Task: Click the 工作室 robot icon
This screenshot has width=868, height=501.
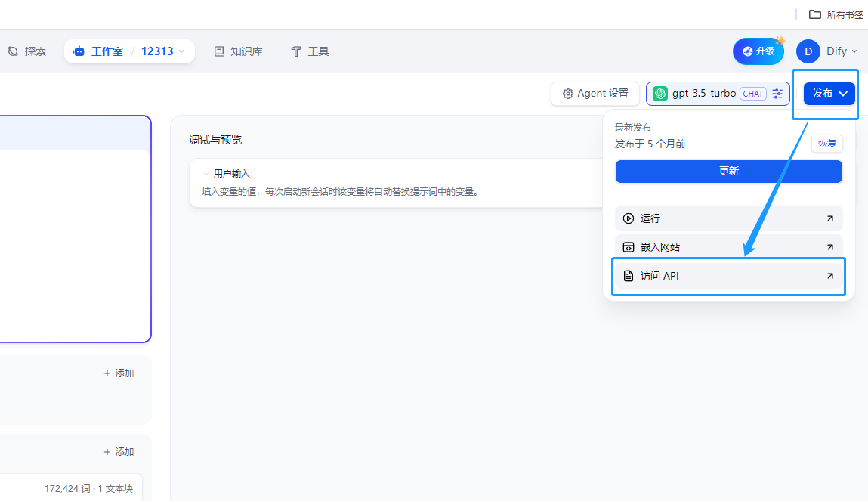Action: (79, 51)
